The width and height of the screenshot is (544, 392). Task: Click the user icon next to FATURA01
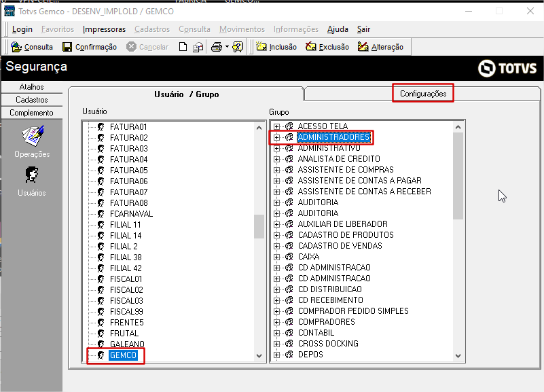pos(101,127)
